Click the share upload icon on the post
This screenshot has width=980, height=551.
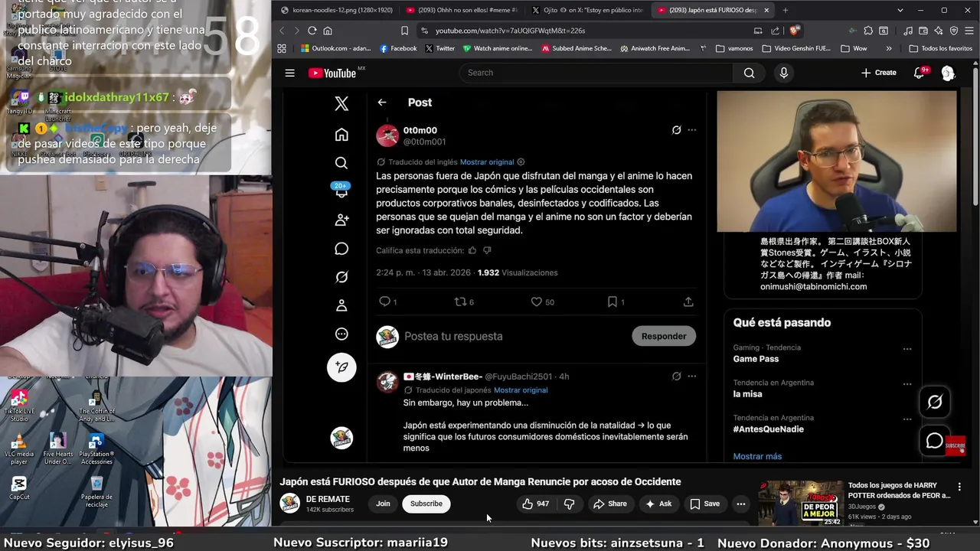(x=688, y=302)
